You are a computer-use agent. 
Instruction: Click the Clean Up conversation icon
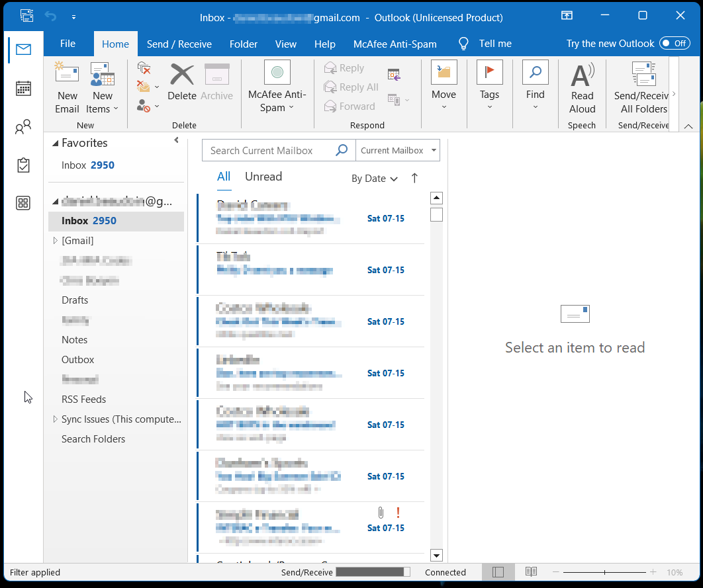(144, 85)
